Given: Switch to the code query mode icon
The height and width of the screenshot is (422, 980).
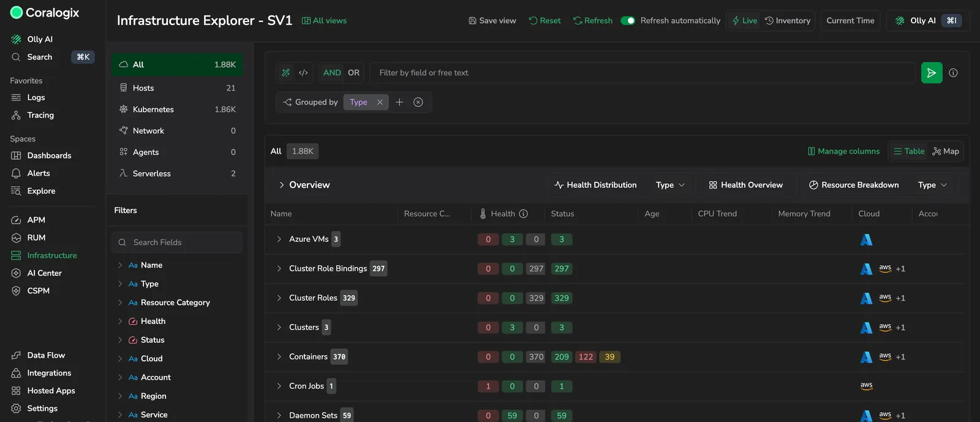Looking at the screenshot, I should tap(303, 73).
